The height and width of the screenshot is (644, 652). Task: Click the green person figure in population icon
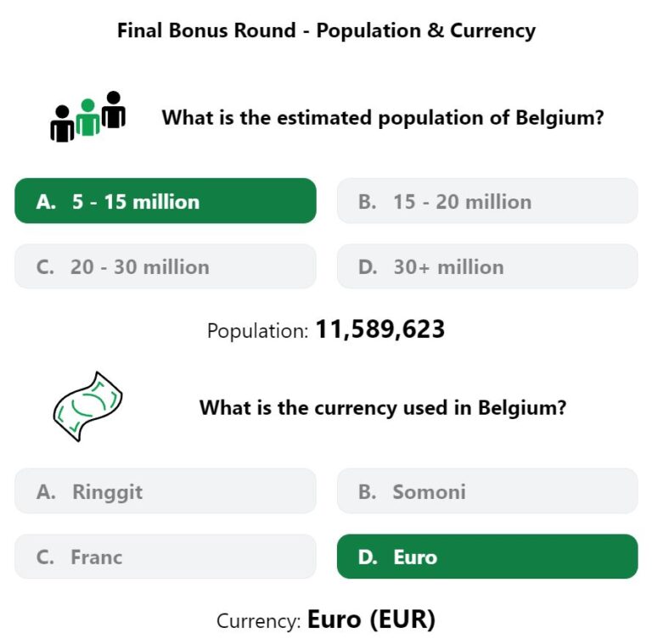87,117
